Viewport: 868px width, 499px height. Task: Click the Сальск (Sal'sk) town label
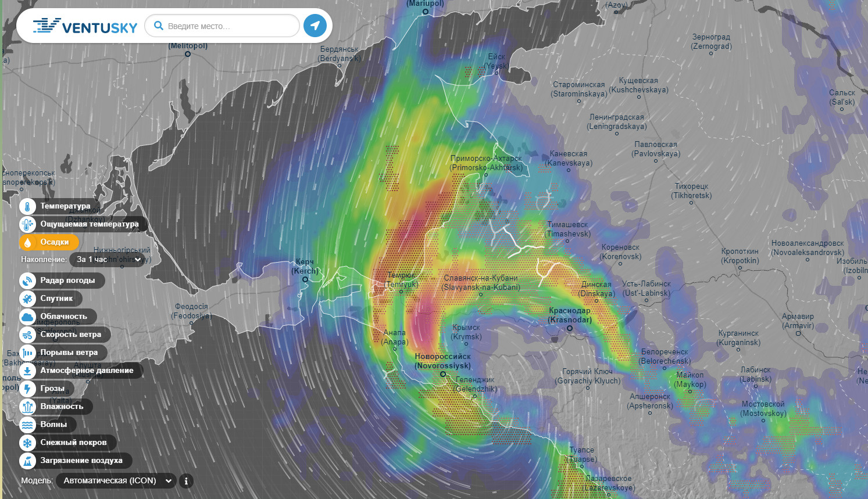coord(842,97)
